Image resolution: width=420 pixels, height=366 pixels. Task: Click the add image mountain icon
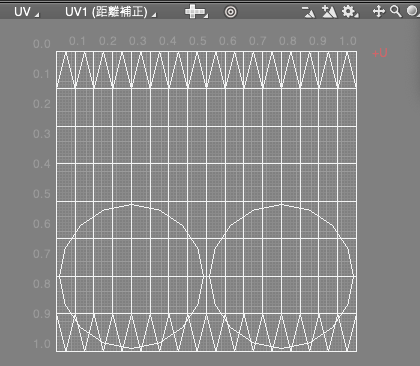(329, 12)
